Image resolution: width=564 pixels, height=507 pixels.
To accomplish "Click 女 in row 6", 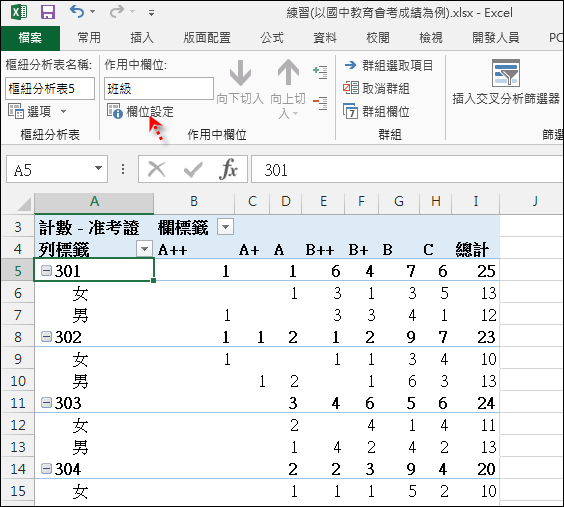I will tap(80, 293).
